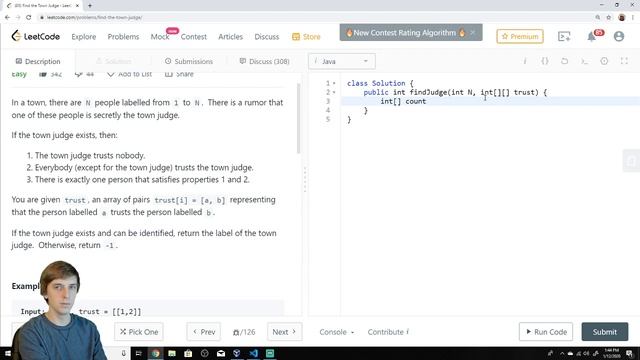The height and width of the screenshot is (360, 640).
Task: Open the Explore menu item
Action: click(x=84, y=37)
